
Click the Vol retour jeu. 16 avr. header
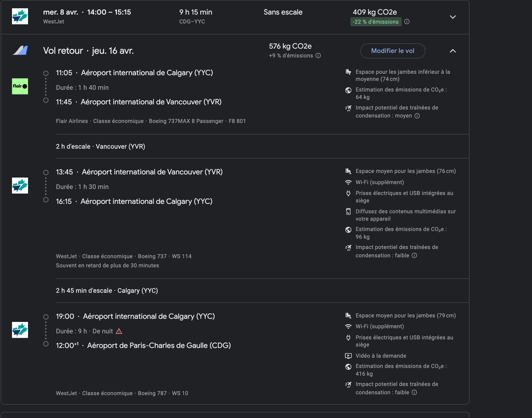click(x=88, y=51)
